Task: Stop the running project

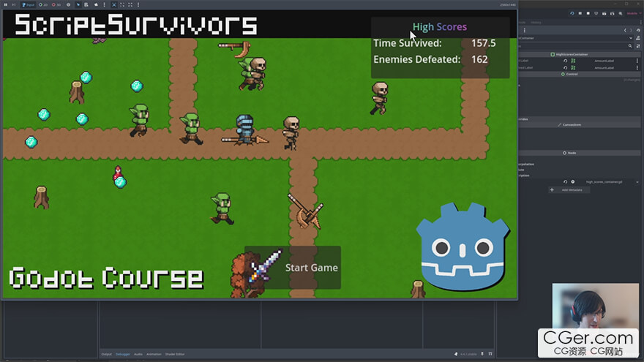Action: click(588, 13)
